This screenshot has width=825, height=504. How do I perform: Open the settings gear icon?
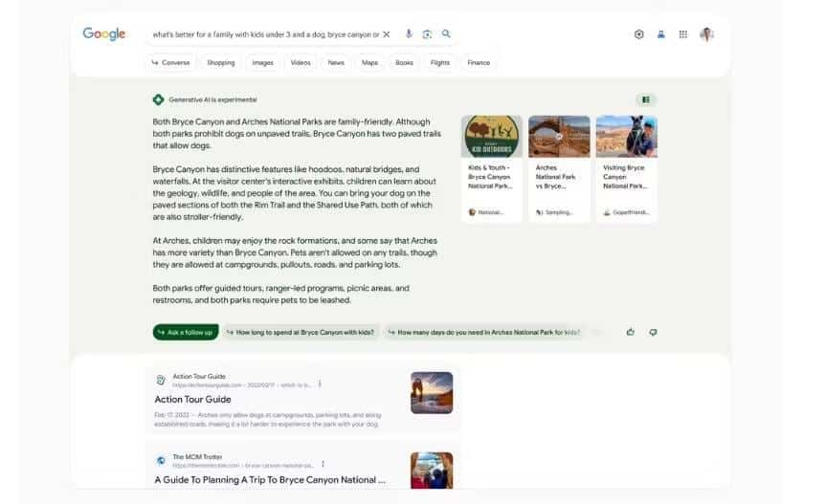click(638, 34)
